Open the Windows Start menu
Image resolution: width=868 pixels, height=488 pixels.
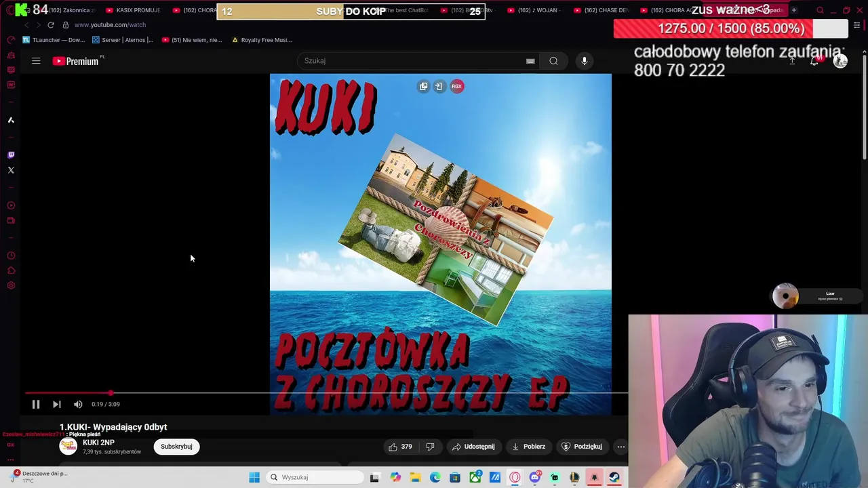click(254, 477)
